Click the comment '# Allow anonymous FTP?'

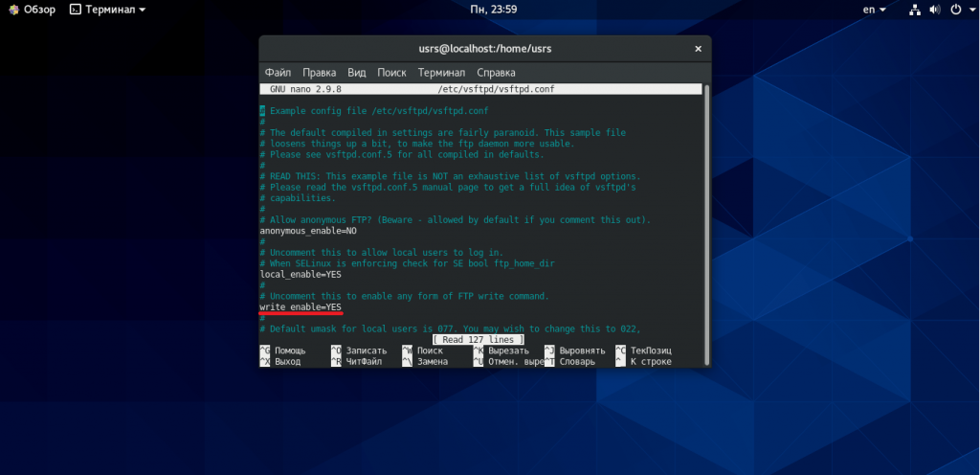click(x=456, y=220)
